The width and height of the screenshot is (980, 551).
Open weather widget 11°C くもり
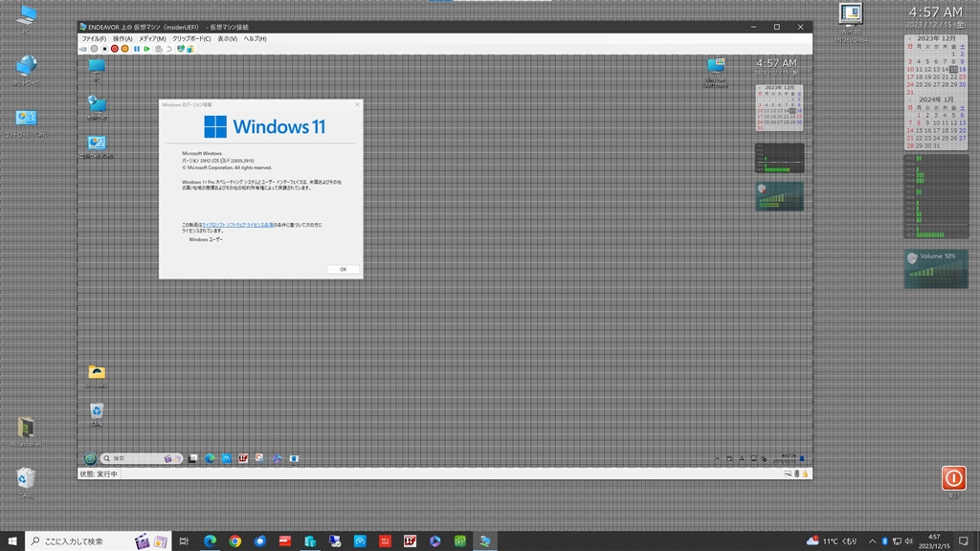pyautogui.click(x=832, y=541)
